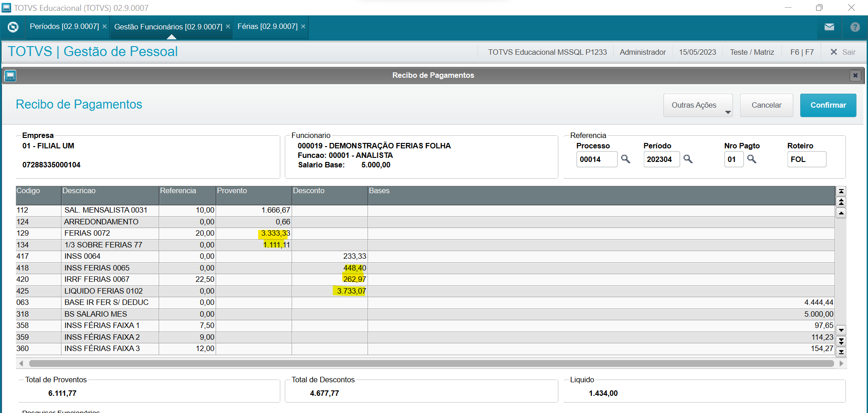The image size is (868, 413).
Task: Move one row down in grid
Action: tap(841, 330)
